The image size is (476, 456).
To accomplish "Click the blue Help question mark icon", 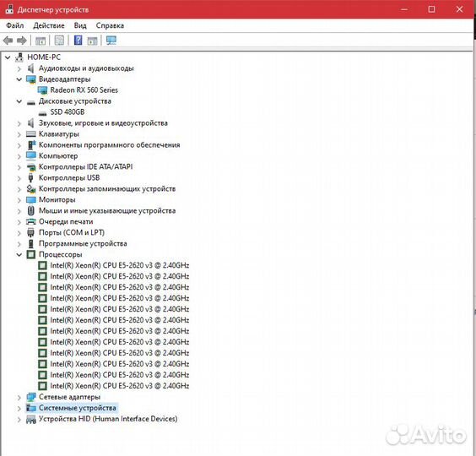I will point(78,40).
